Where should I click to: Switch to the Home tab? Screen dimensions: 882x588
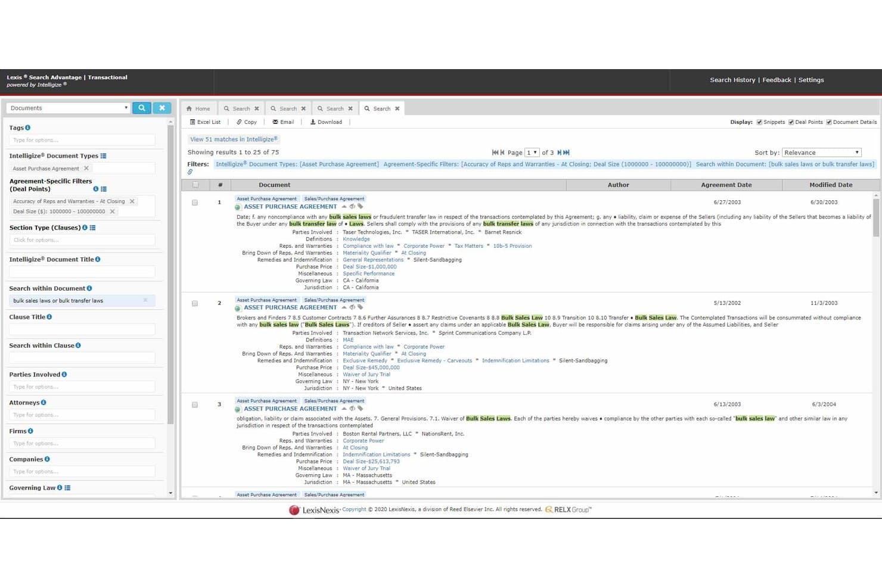(x=198, y=108)
